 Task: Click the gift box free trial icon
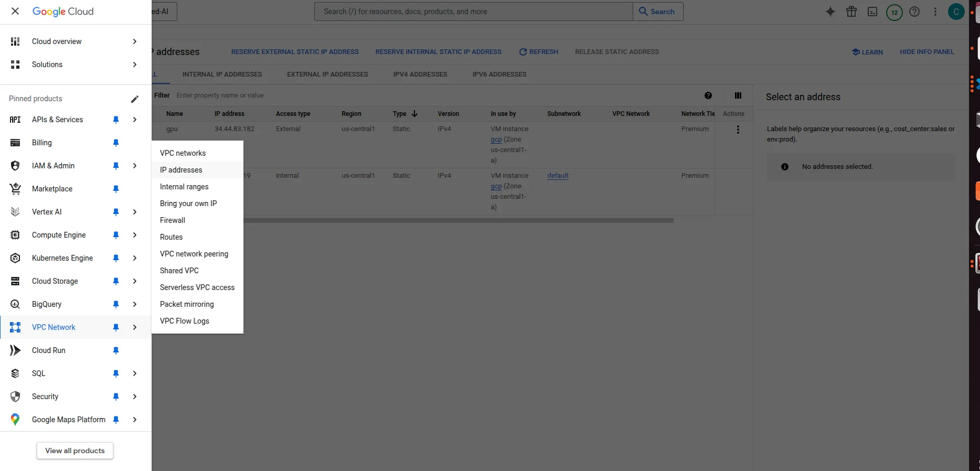coord(851,12)
